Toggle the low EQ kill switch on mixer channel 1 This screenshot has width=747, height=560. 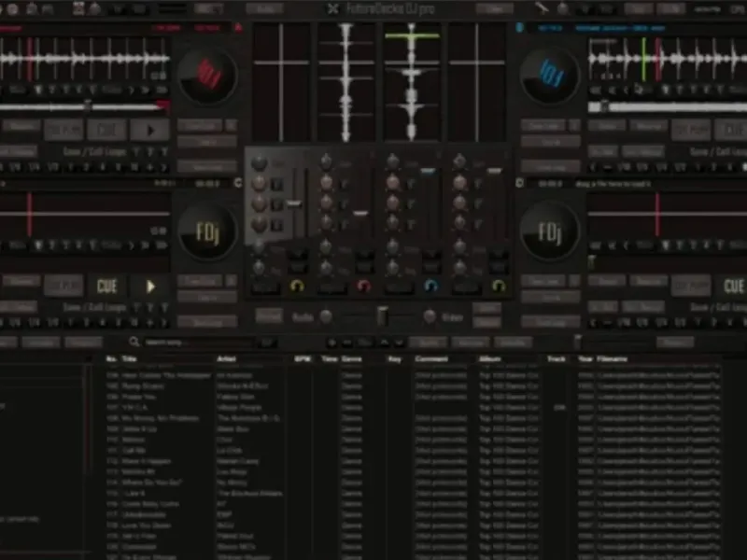[x=276, y=224]
